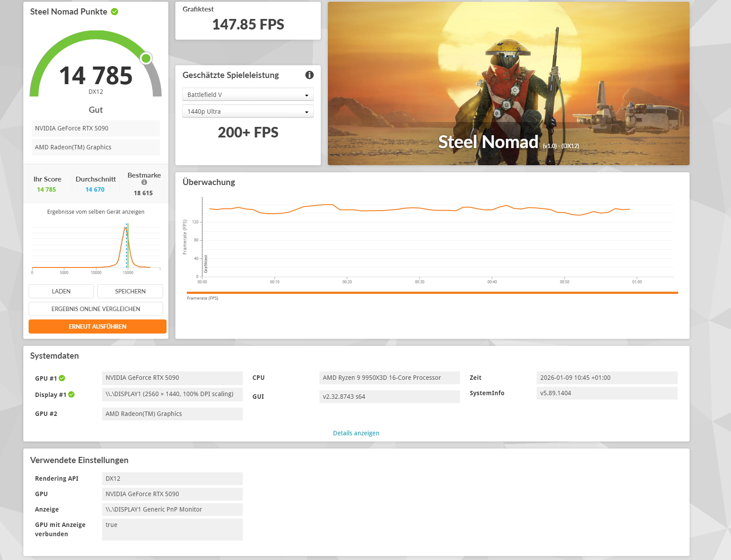The width and height of the screenshot is (731, 560).
Task: Click the Steel Nomad benchmark artwork image
Action: click(x=508, y=83)
